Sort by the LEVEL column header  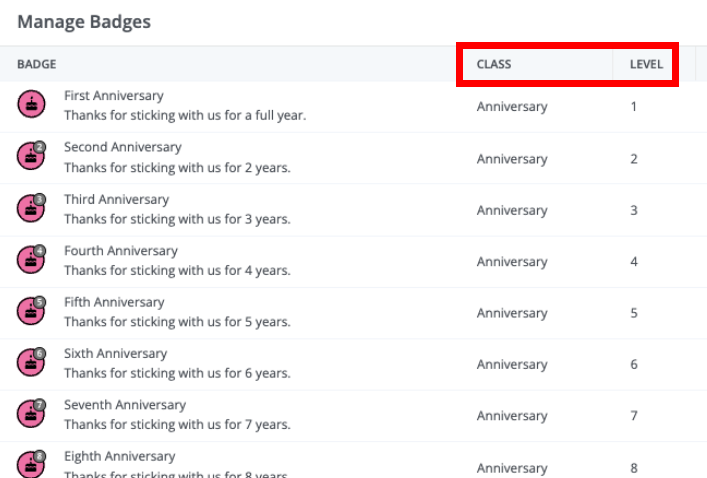646,64
